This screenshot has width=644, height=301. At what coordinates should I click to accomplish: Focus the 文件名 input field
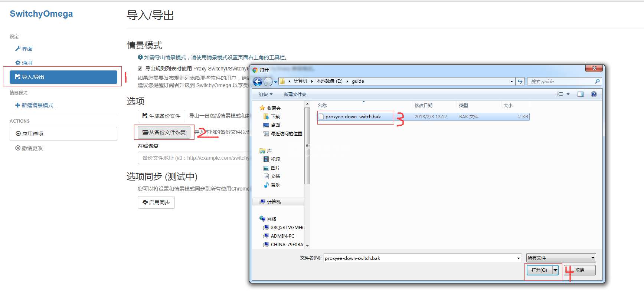tap(420, 258)
